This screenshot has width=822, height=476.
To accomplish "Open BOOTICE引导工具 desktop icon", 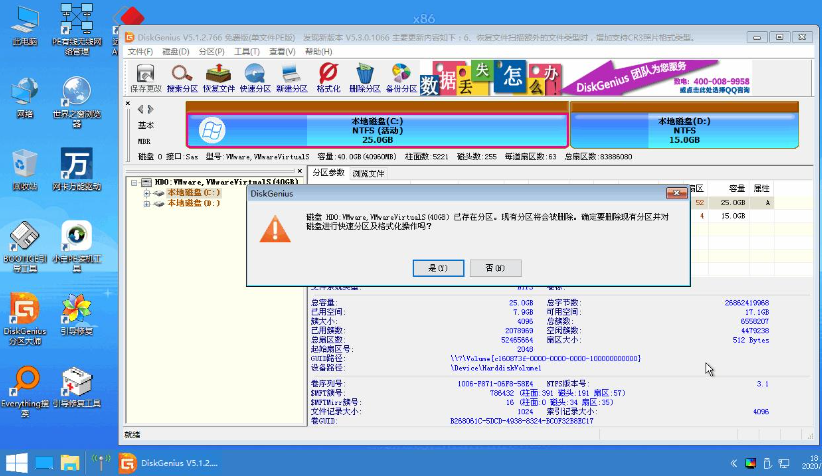I will (25, 247).
